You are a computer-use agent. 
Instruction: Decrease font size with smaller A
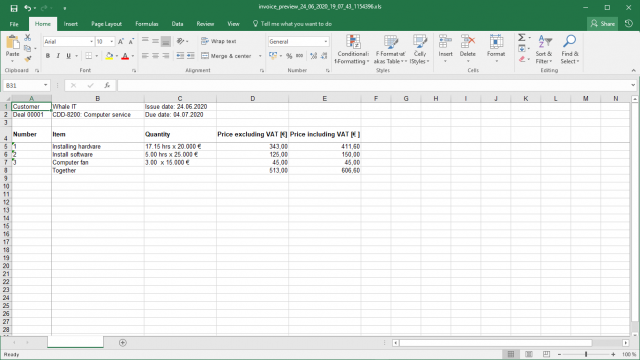pos(131,42)
